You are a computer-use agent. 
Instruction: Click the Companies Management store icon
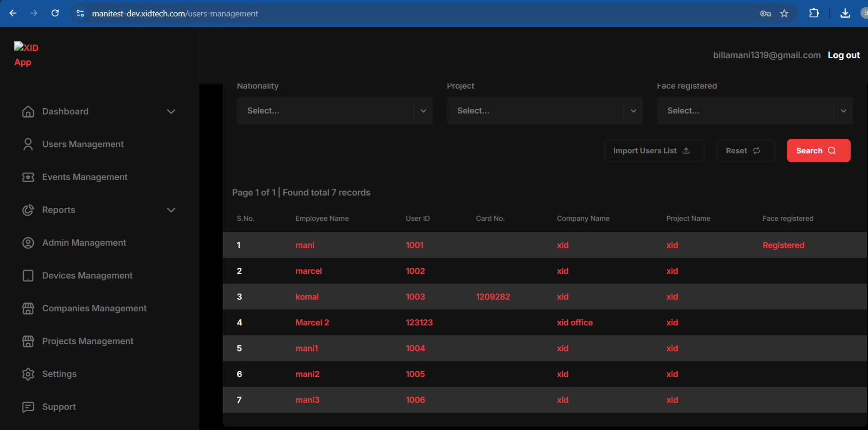coord(28,309)
